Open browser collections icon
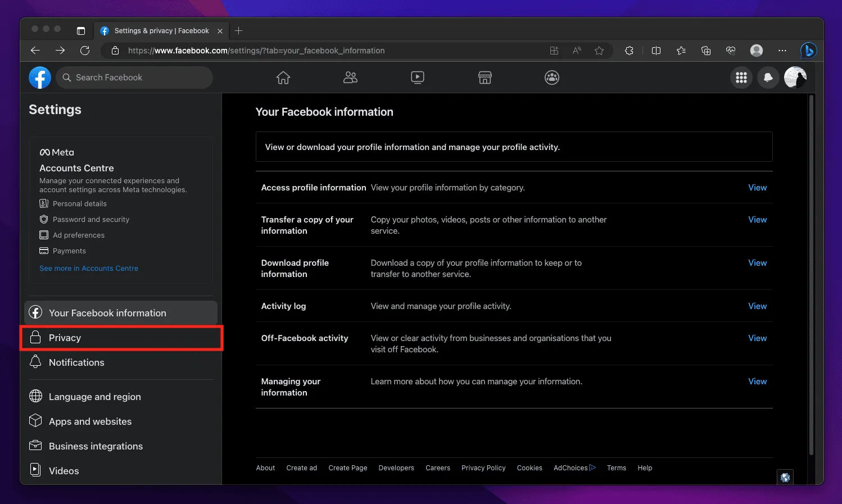The height and width of the screenshot is (504, 842). coord(706,51)
